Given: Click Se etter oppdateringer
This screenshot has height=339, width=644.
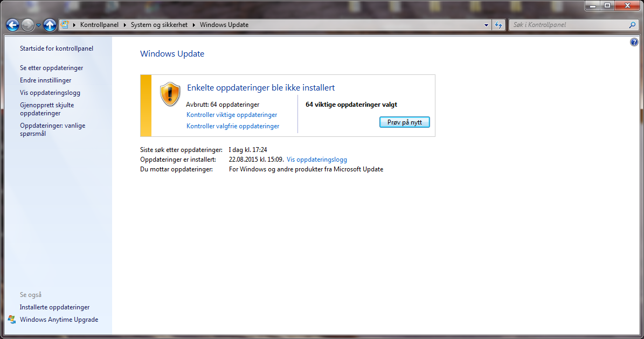Looking at the screenshot, I should 51,68.
